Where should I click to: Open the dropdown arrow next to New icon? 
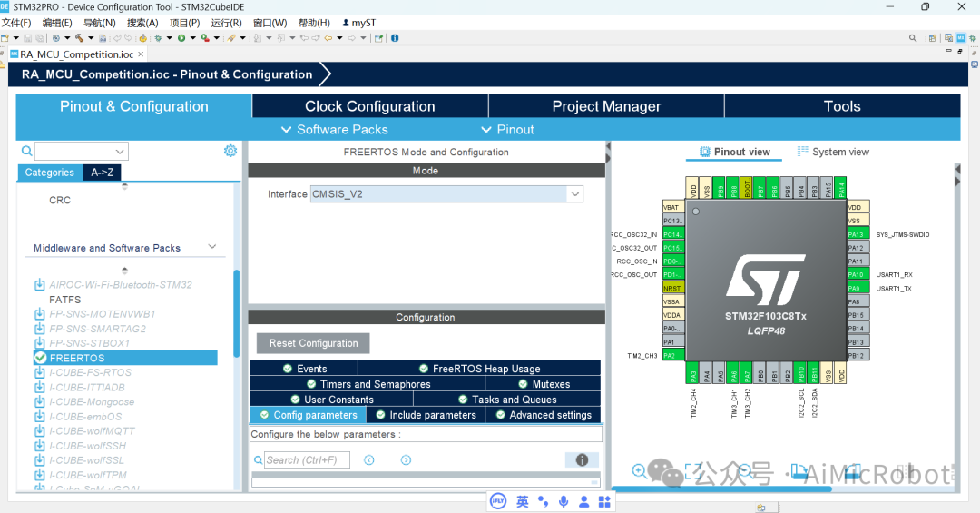(x=16, y=38)
